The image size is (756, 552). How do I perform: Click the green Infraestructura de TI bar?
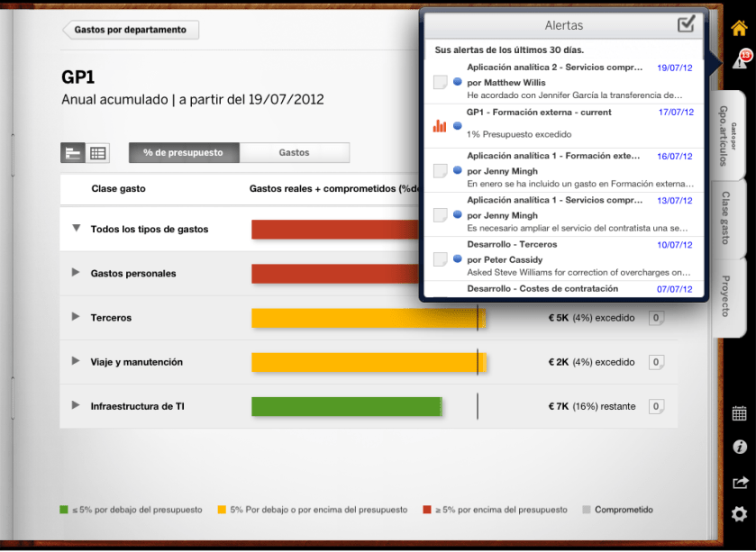347,406
